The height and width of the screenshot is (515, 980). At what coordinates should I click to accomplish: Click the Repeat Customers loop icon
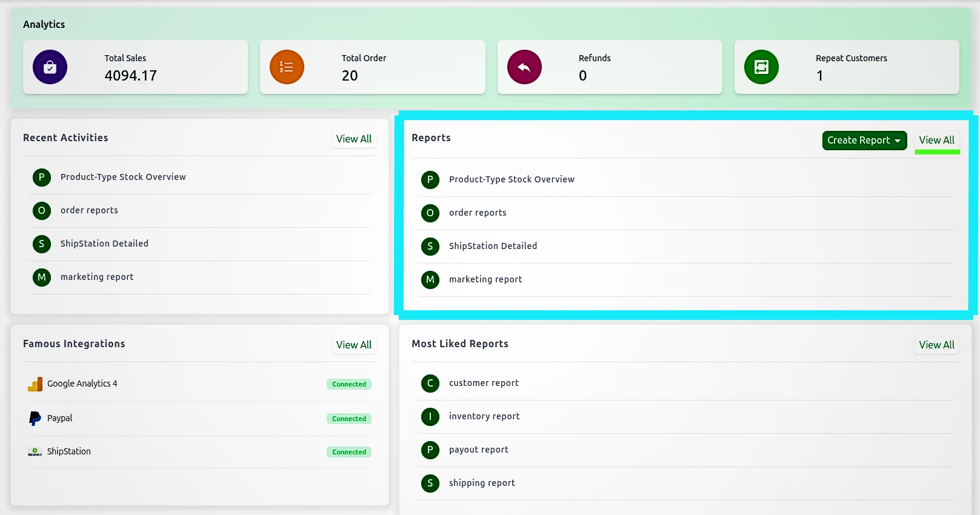coord(761,67)
